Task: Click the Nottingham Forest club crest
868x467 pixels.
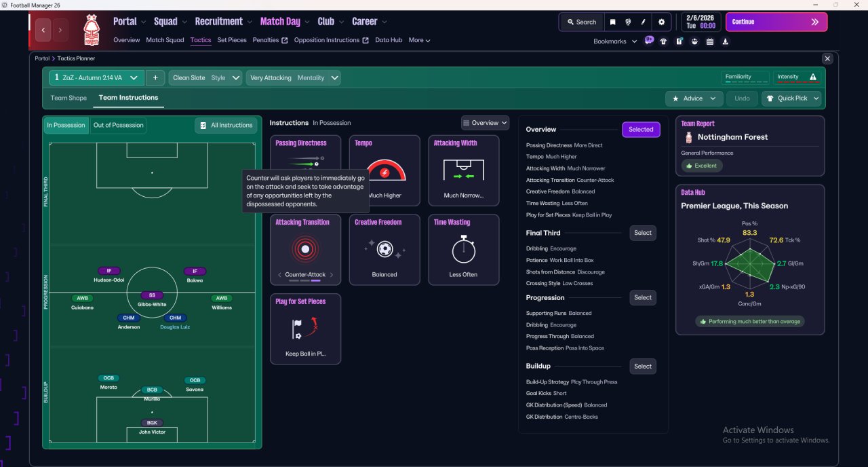Action: (x=91, y=30)
